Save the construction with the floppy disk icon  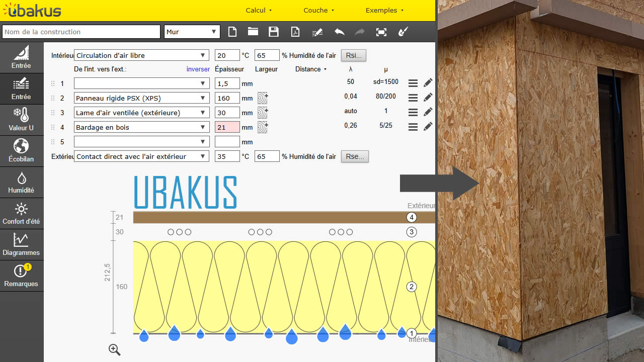274,32
